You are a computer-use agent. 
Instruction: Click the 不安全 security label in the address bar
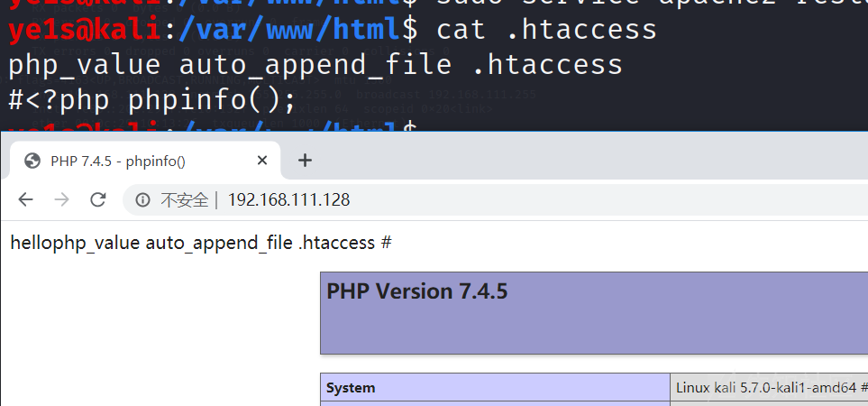point(185,200)
